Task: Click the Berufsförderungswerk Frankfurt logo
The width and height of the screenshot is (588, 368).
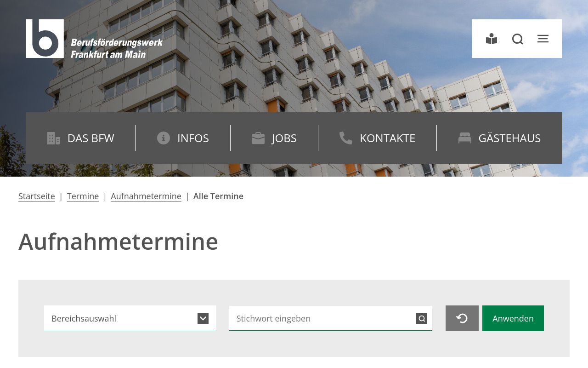Action: pos(94,39)
